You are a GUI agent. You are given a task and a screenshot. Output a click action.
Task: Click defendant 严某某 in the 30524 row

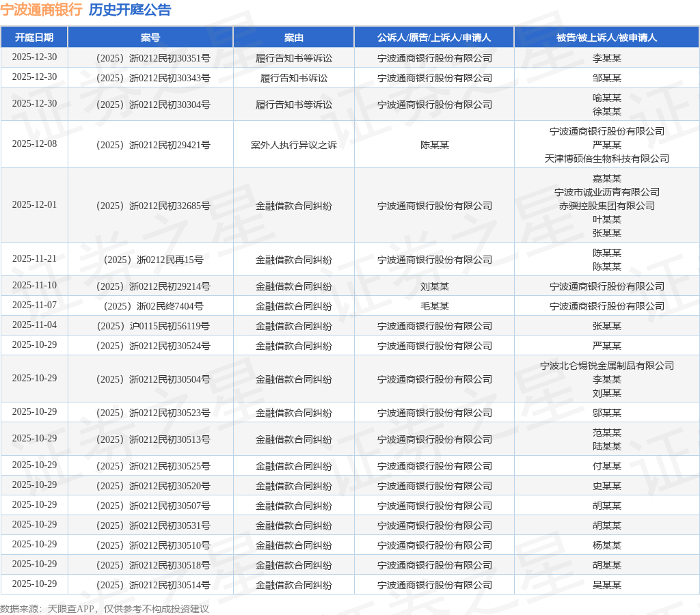607,346
